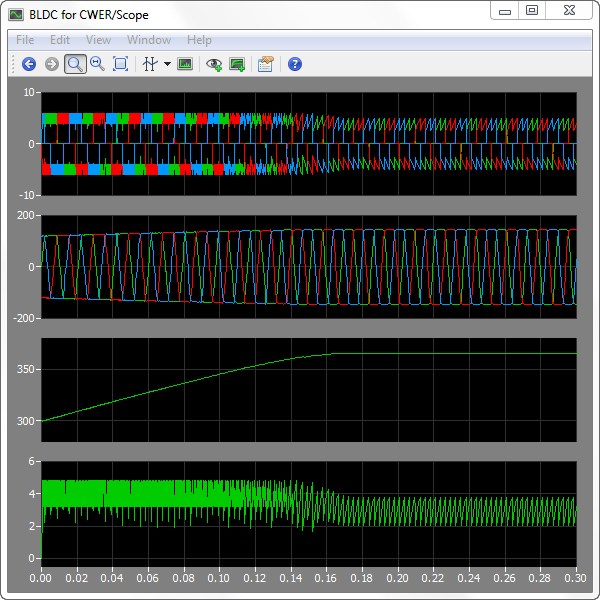Viewport: 600px width, 600px height.
Task: Toggle the eye hold-trace icon
Action: (213, 64)
